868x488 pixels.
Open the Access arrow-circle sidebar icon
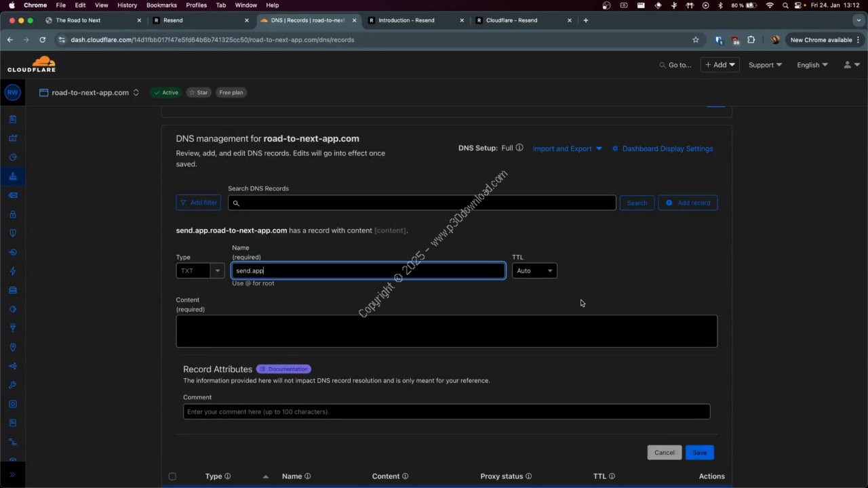tap(12, 252)
